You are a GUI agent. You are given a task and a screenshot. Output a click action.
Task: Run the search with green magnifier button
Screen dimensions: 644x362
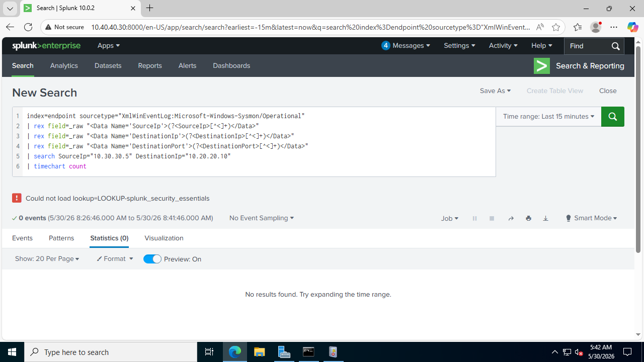coord(612,116)
